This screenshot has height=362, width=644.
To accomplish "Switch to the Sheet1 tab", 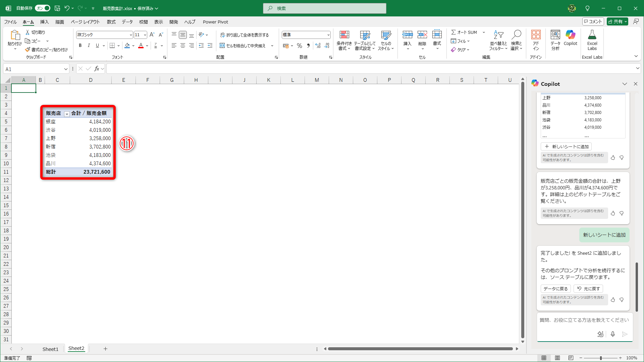I will (50, 349).
